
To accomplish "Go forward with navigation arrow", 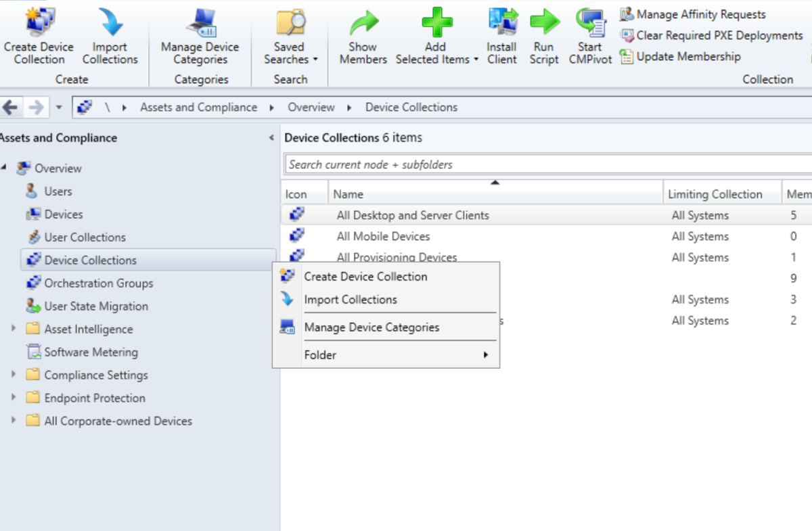I will click(36, 107).
